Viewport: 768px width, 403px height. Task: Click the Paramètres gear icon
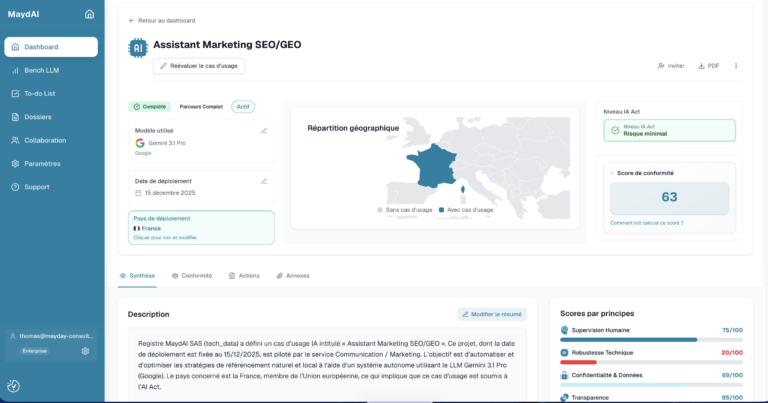(15, 164)
